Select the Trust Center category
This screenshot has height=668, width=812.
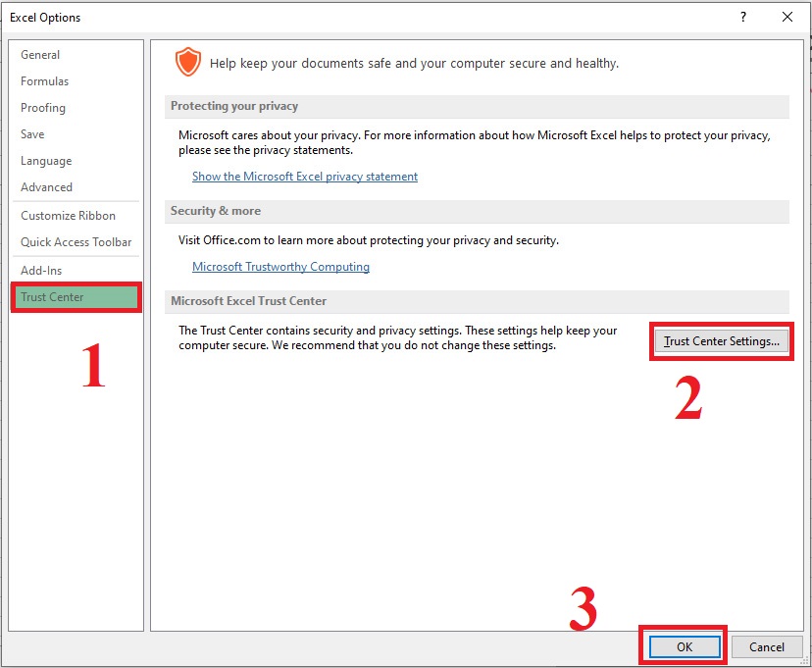click(x=52, y=297)
